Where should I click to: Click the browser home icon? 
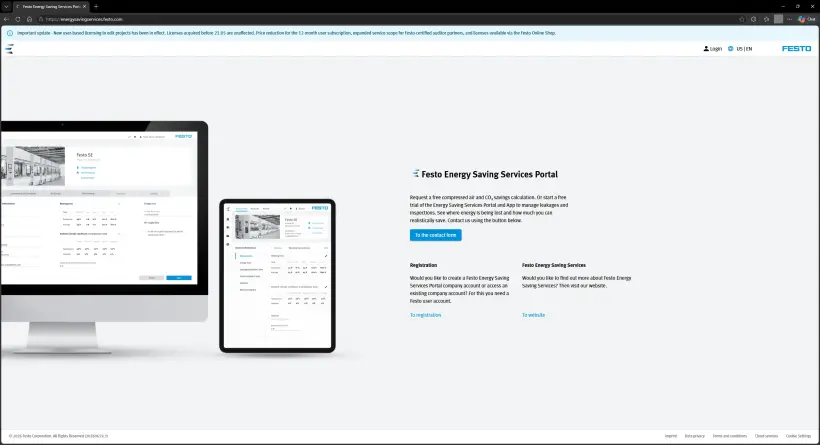(29, 19)
